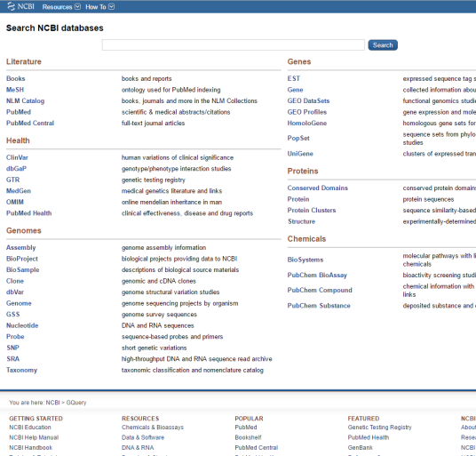Open GenBank footer link
476x456 pixels.
360,447
